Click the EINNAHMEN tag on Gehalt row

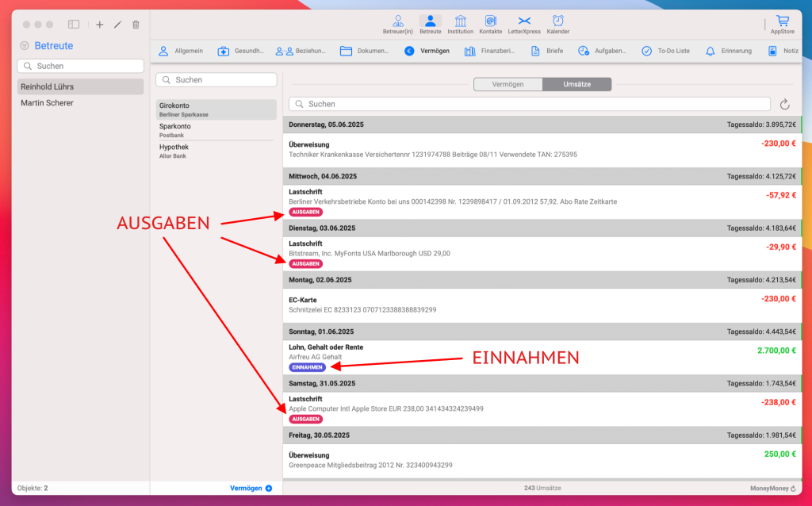[307, 367]
